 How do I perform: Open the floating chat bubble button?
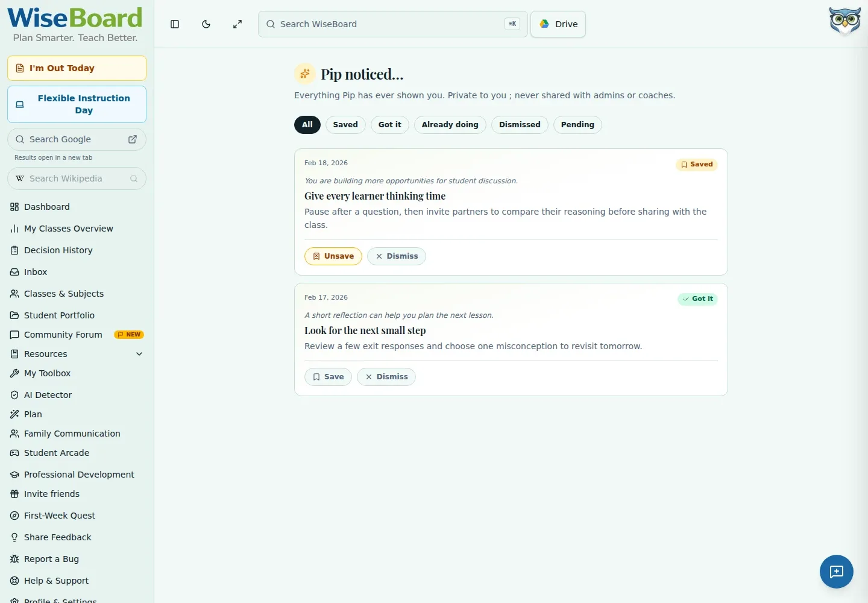coord(836,572)
